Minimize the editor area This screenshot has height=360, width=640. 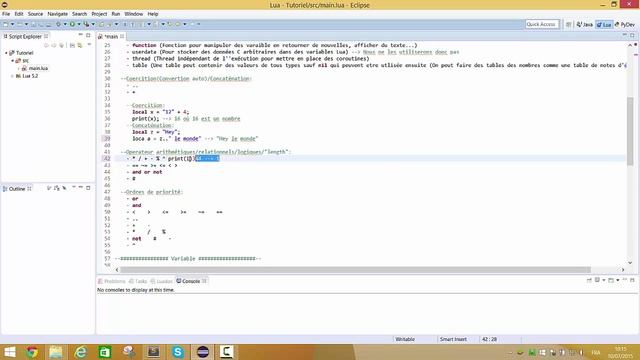(624, 36)
